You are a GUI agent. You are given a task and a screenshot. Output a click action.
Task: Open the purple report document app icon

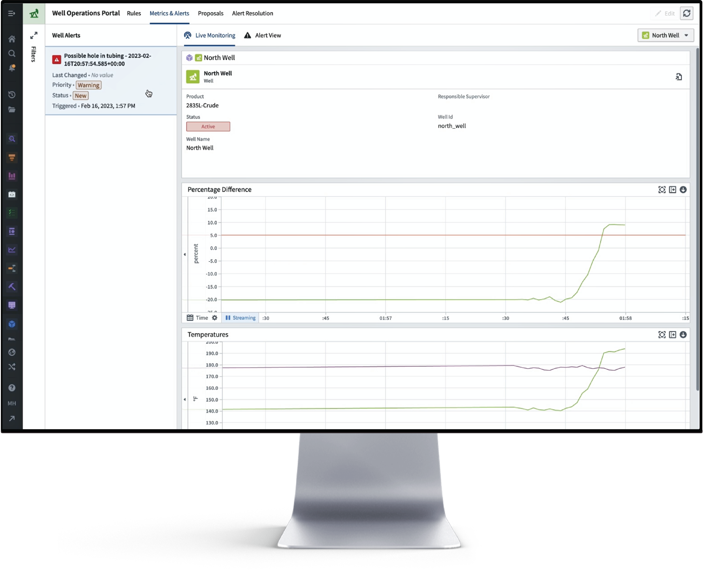tap(12, 231)
